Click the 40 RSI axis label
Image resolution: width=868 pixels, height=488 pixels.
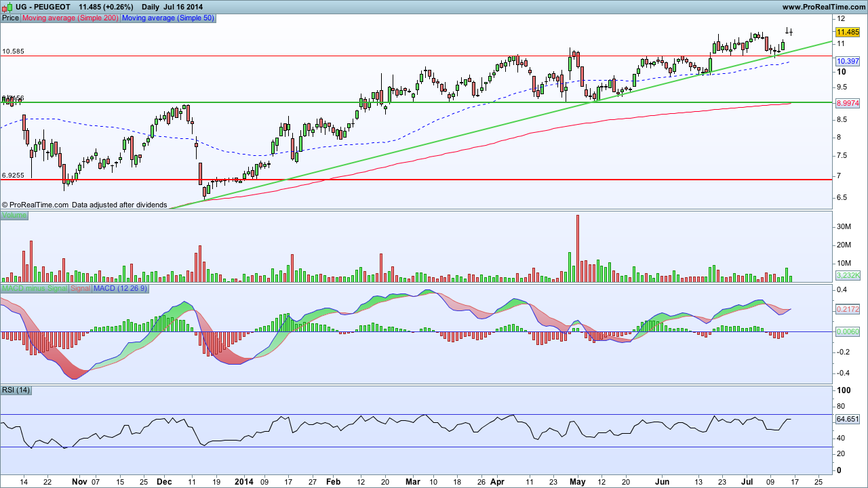point(842,438)
